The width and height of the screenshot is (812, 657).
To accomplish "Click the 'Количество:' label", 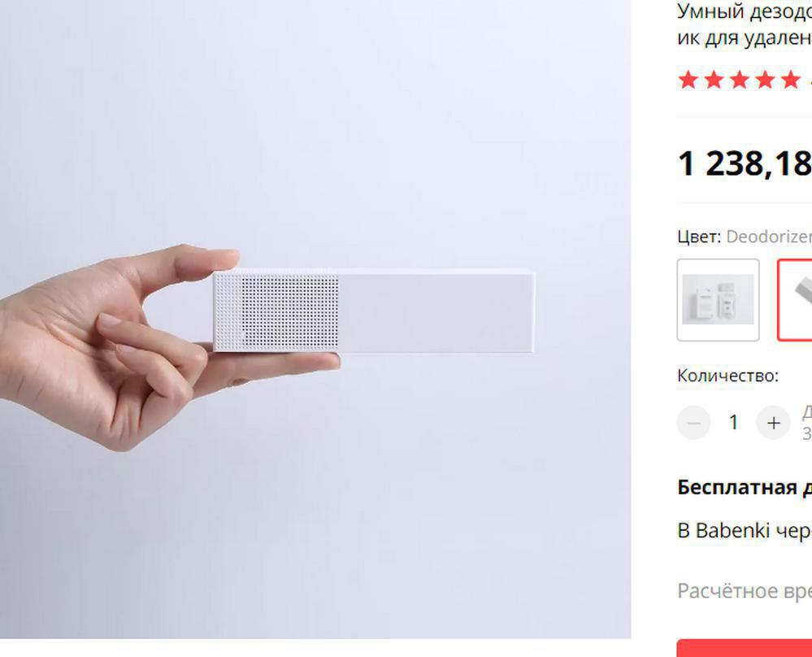I will click(727, 376).
